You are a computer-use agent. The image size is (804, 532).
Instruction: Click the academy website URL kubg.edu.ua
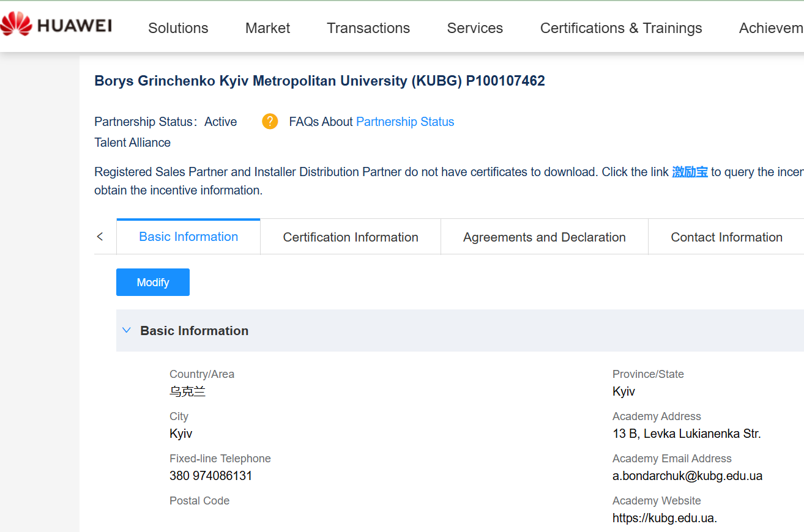pos(664,518)
